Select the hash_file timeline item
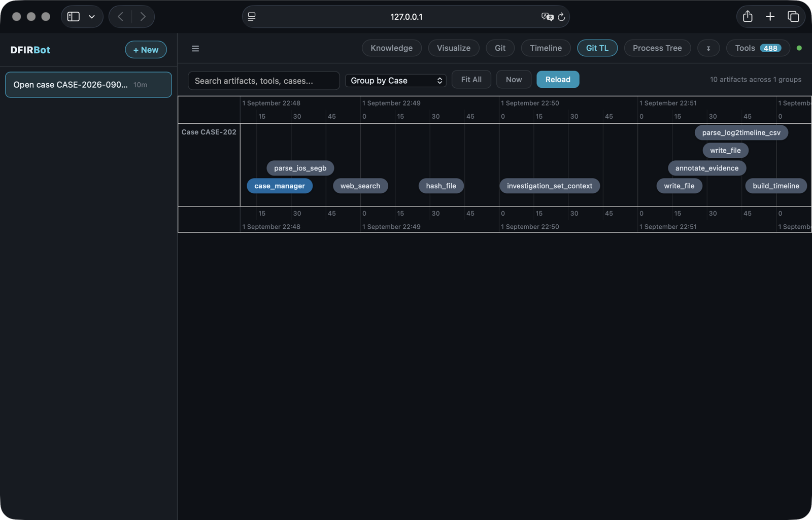The height and width of the screenshot is (520, 812). 441,186
